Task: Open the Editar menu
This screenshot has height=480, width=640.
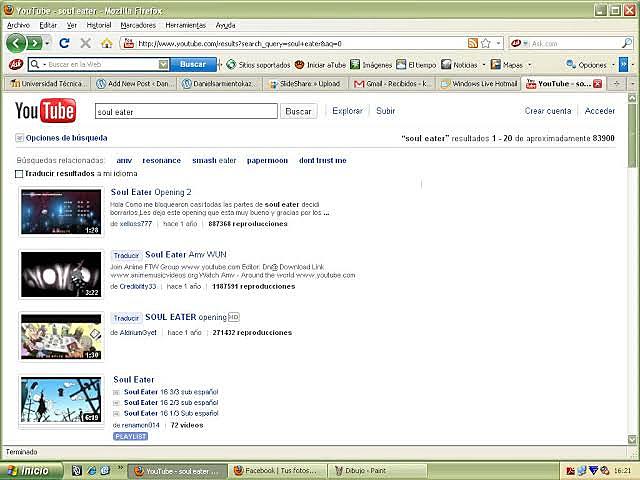Action: pyautogui.click(x=48, y=25)
